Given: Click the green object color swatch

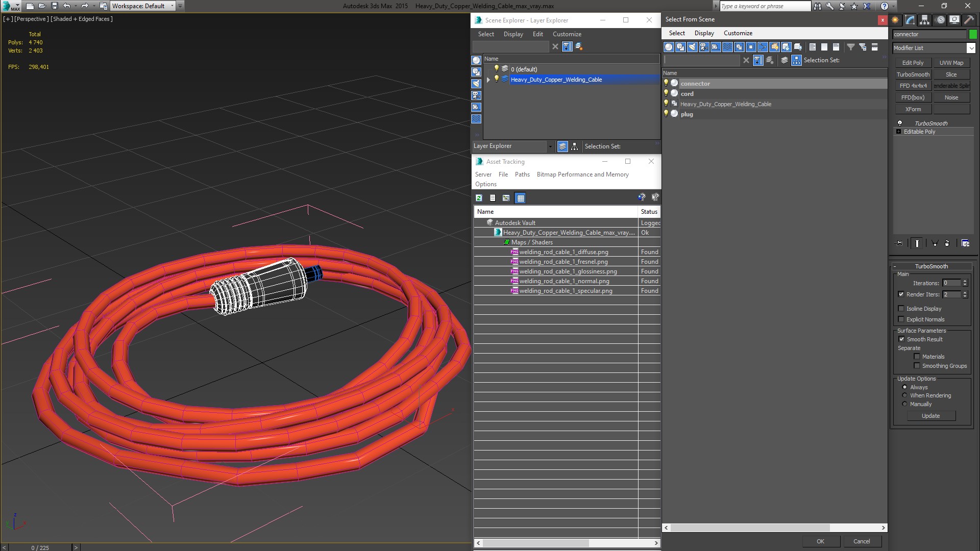Looking at the screenshot, I should point(973,34).
